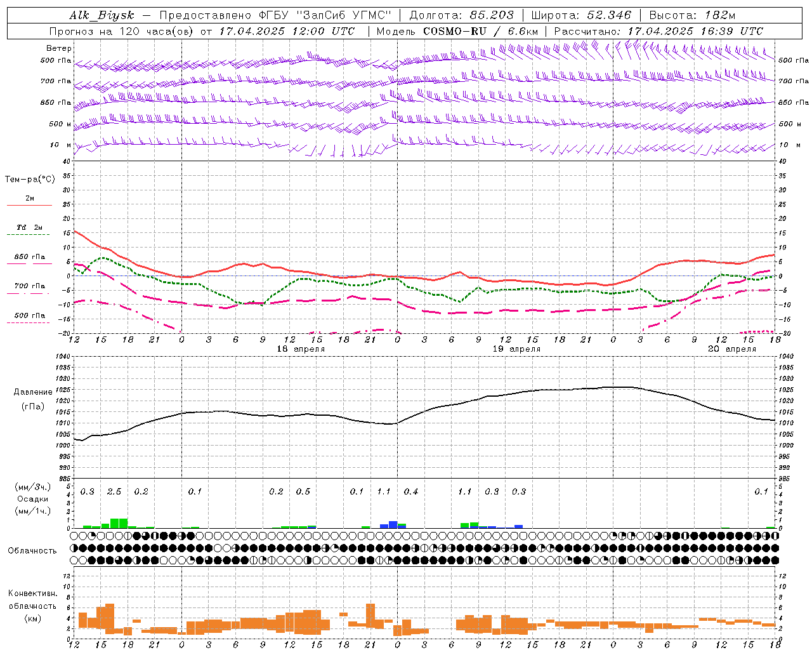The height and width of the screenshot is (650, 812).
Task: Click the Alk_Biysk station title
Action: pyautogui.click(x=101, y=15)
